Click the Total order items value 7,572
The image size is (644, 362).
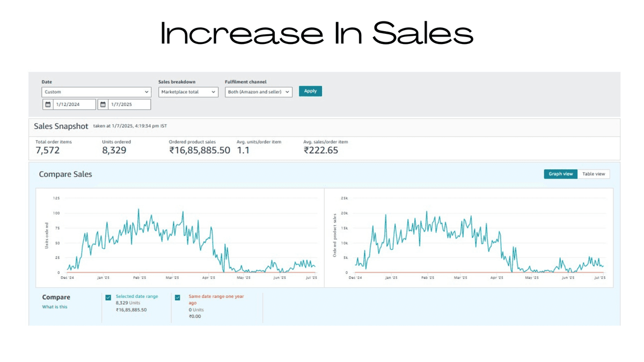point(48,151)
